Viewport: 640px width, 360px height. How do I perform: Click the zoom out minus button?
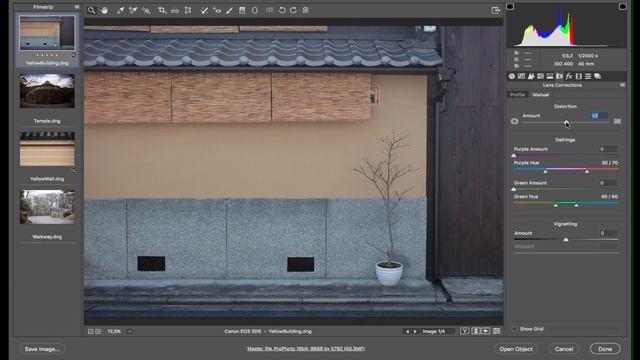(x=91, y=331)
